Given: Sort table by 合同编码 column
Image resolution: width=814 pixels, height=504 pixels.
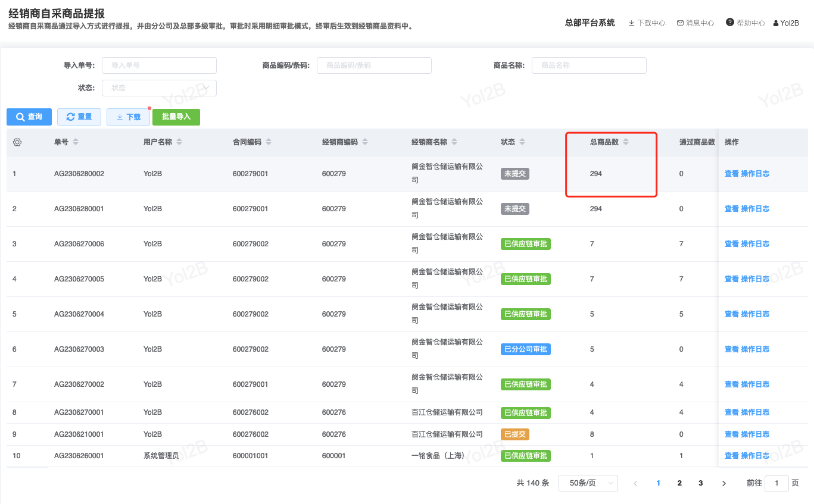Looking at the screenshot, I should coord(269,142).
